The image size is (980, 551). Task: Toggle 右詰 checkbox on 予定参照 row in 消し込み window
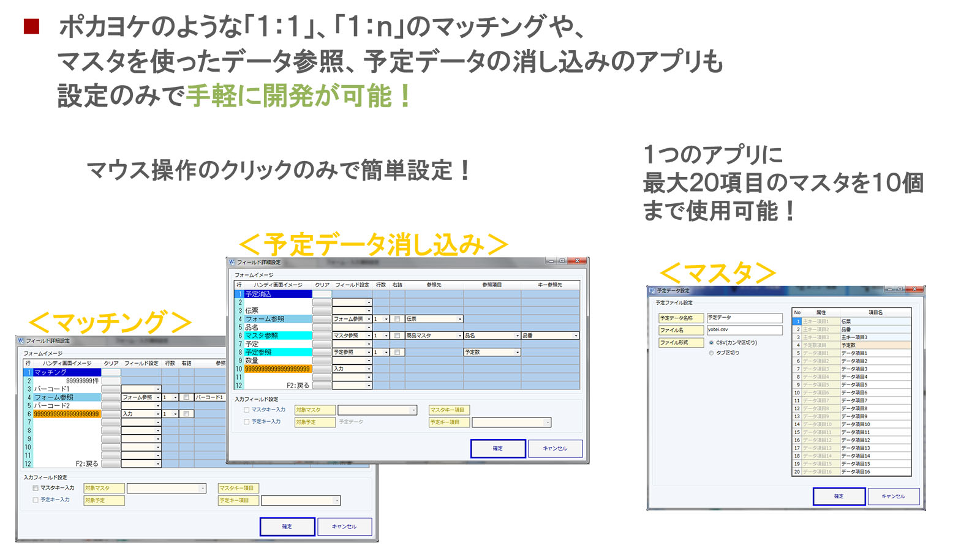tap(397, 352)
